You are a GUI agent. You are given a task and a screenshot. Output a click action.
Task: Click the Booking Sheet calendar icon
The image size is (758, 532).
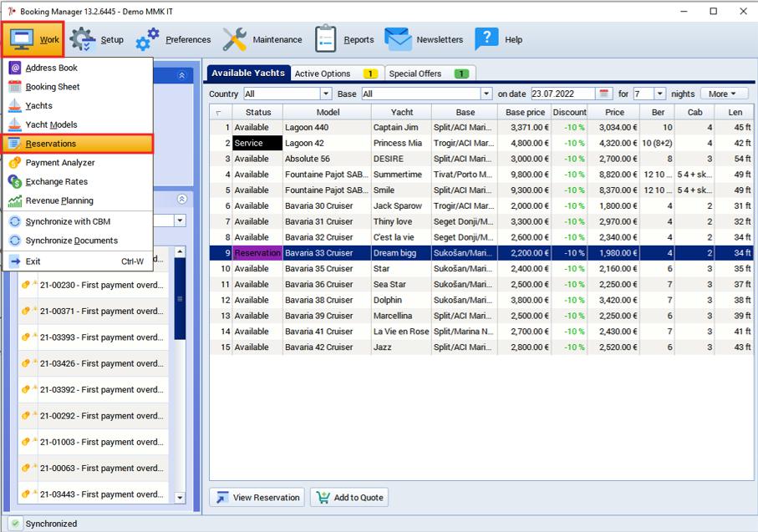[15, 87]
